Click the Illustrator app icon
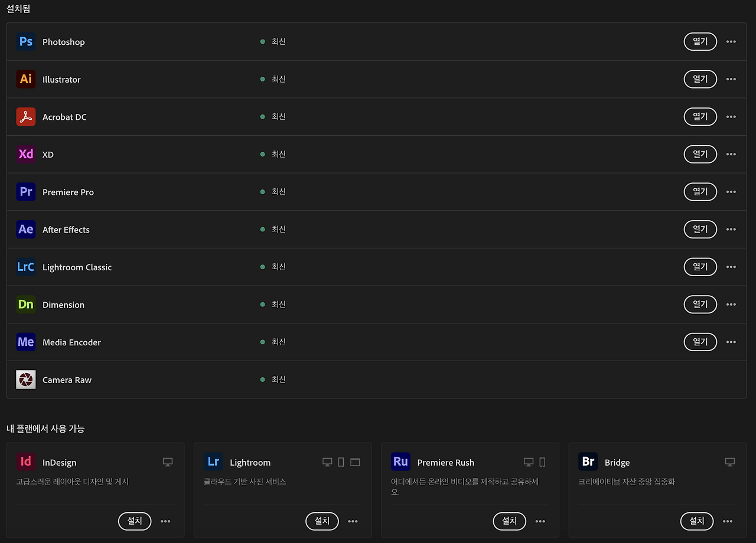The width and height of the screenshot is (756, 543). (x=26, y=79)
